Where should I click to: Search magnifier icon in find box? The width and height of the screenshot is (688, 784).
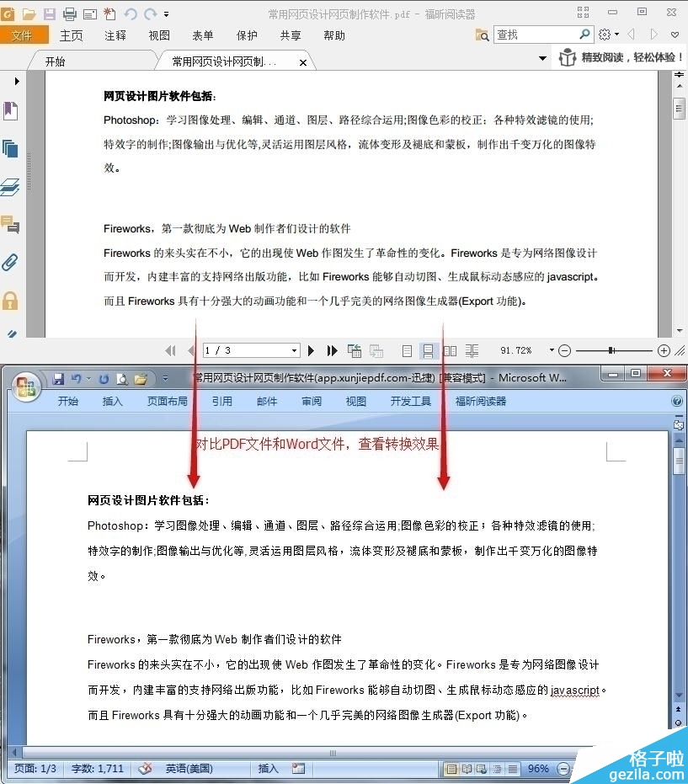click(x=584, y=34)
